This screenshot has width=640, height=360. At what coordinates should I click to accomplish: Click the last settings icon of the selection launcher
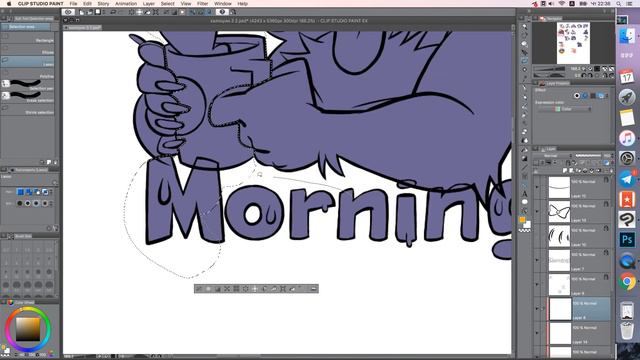coord(314,289)
